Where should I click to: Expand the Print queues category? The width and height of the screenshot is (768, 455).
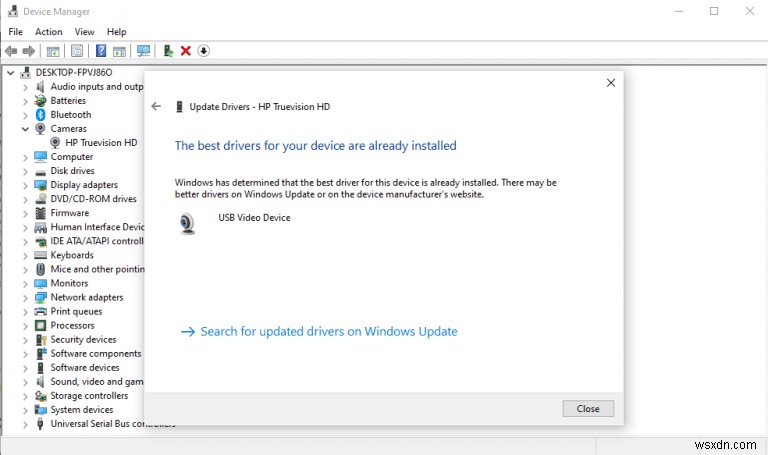pos(25,312)
